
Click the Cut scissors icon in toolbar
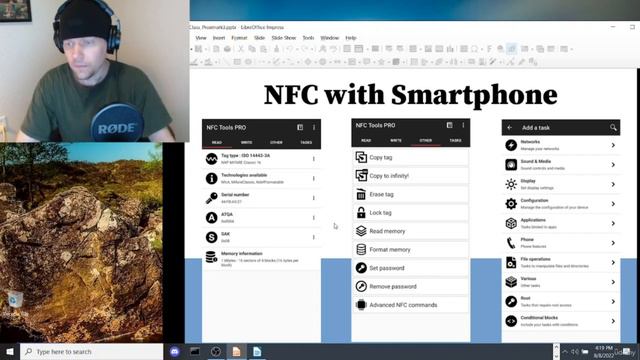pyautogui.click(x=241, y=49)
